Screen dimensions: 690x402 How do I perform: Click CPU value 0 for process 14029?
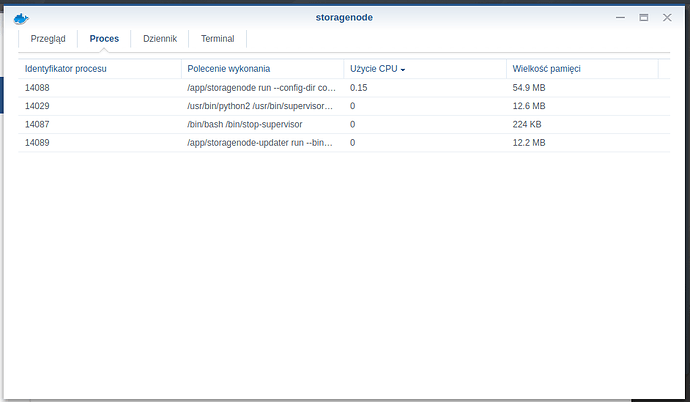tap(352, 106)
